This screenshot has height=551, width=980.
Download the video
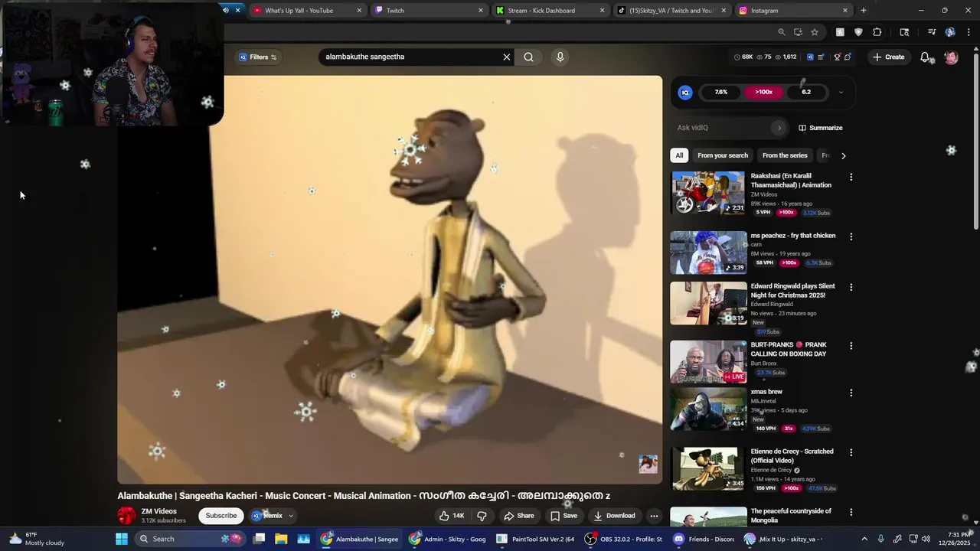point(614,516)
